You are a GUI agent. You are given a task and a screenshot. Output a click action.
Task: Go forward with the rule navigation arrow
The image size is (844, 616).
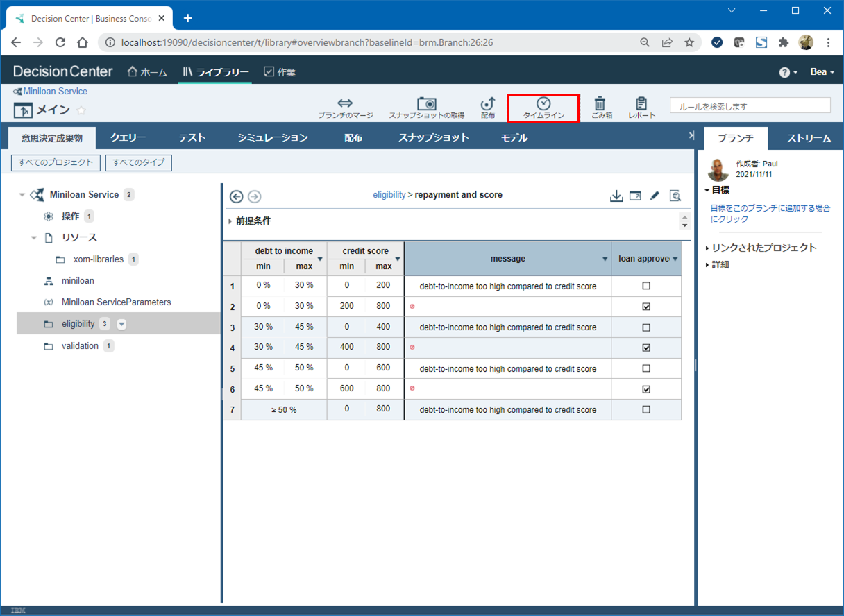tap(255, 196)
